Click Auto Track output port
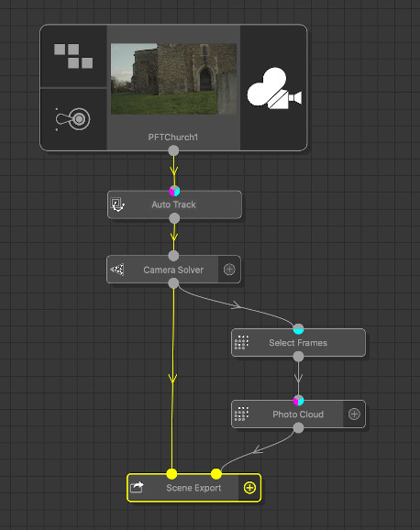The image size is (420, 530). tap(174, 218)
